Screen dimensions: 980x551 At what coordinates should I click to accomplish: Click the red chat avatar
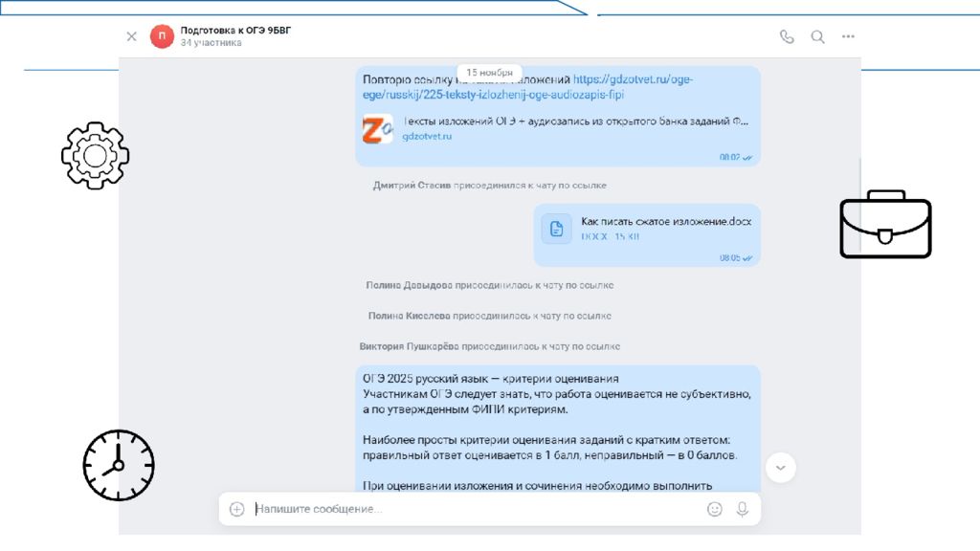click(x=162, y=36)
